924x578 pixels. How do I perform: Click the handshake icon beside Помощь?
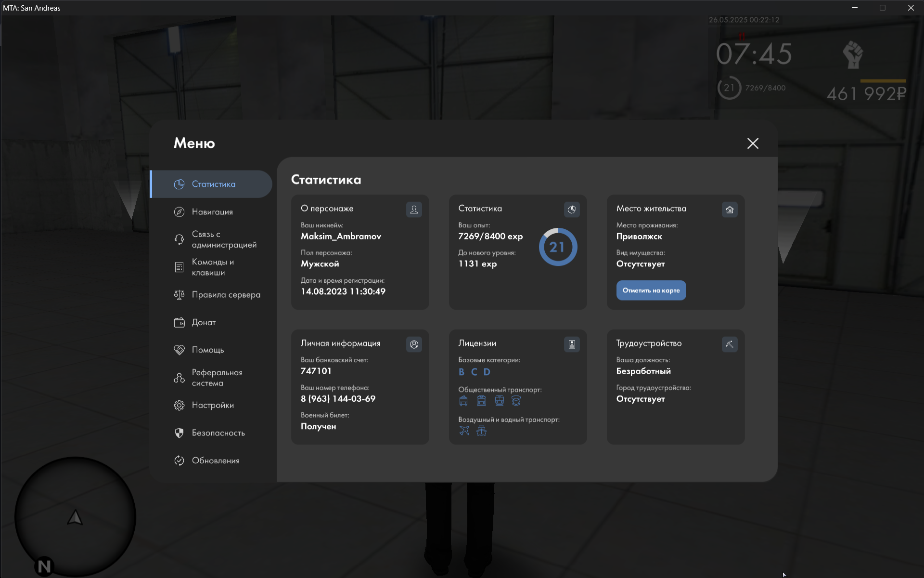click(179, 350)
